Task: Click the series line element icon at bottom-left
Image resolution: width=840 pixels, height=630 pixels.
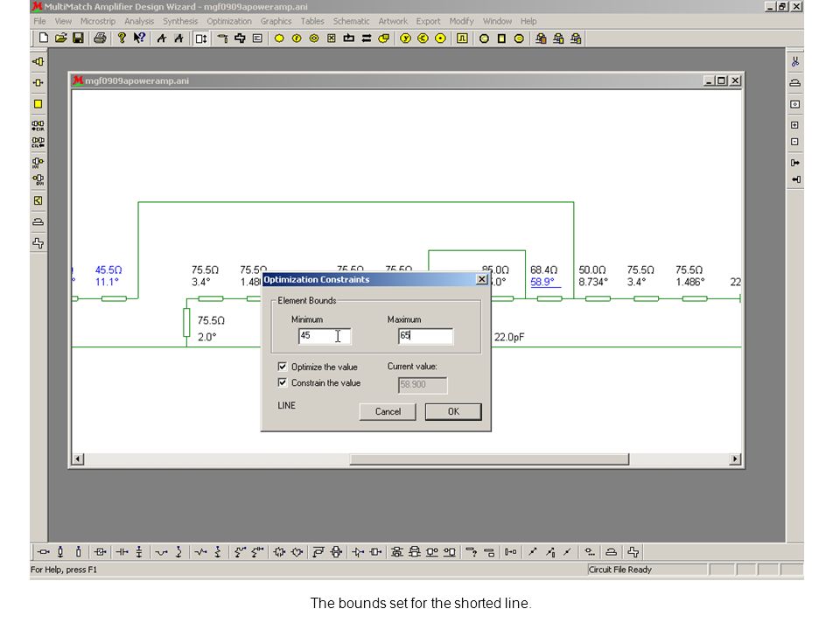Action: point(44,552)
